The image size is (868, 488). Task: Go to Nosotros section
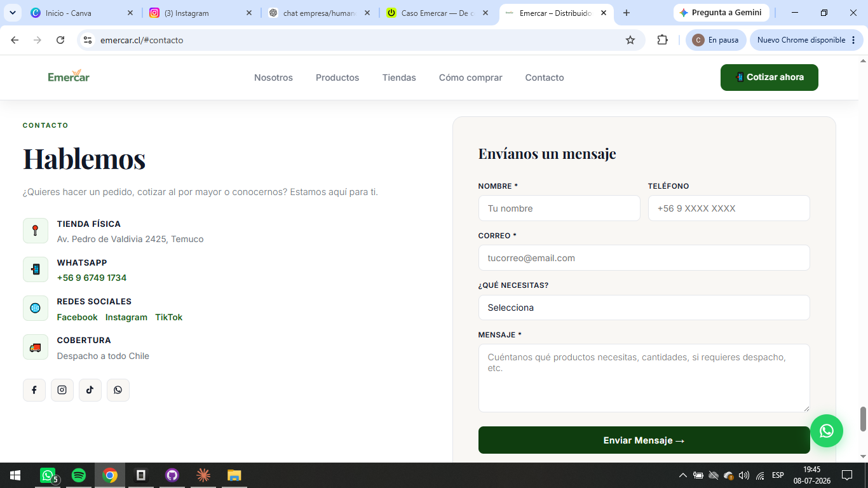tap(273, 78)
